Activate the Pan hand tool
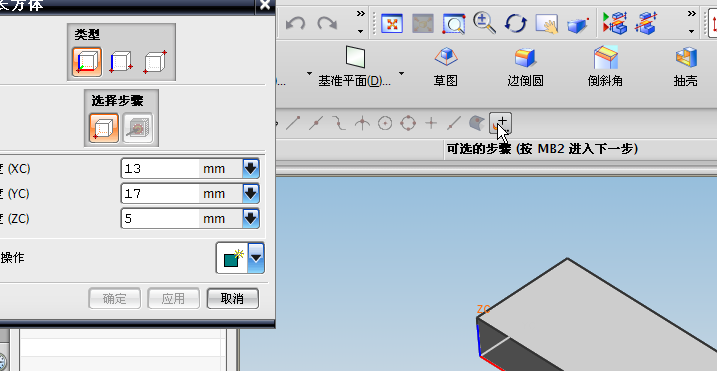 pos(547,23)
